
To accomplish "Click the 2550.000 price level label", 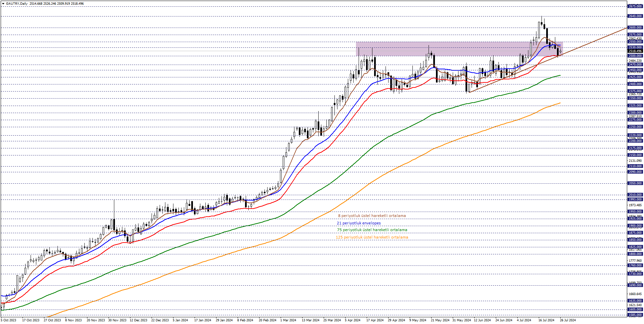I will coord(635,42).
